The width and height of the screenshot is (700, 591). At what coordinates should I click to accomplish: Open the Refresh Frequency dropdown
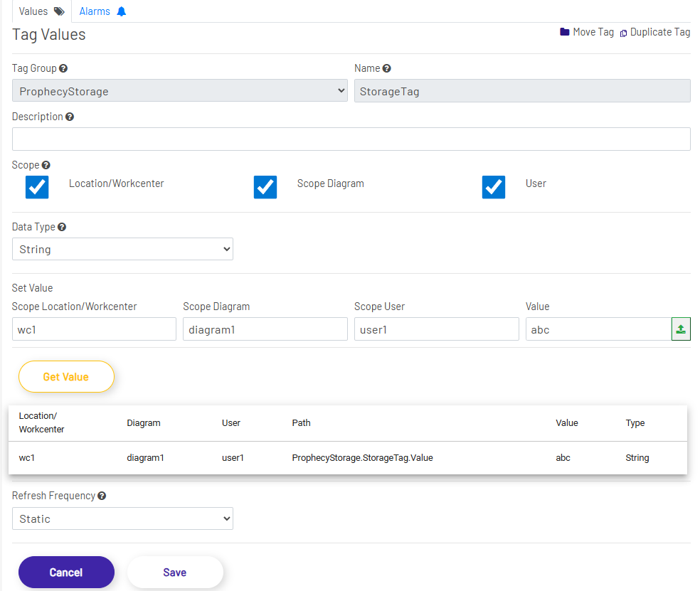(x=122, y=519)
